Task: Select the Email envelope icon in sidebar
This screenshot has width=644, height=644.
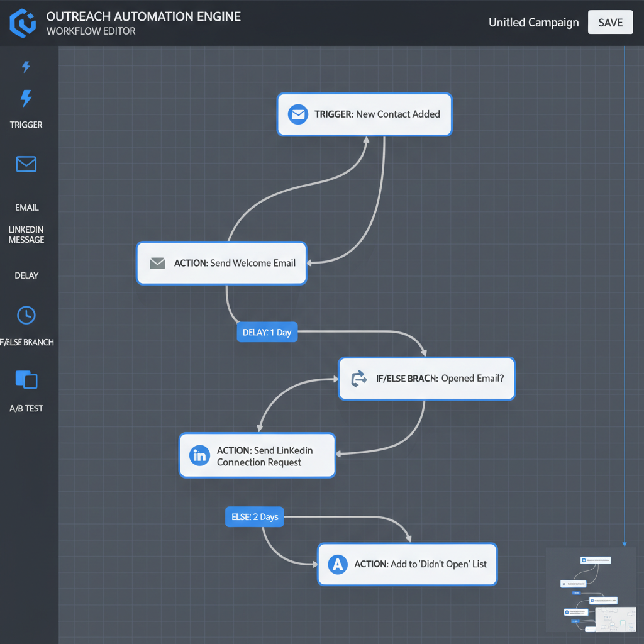Action: click(26, 164)
